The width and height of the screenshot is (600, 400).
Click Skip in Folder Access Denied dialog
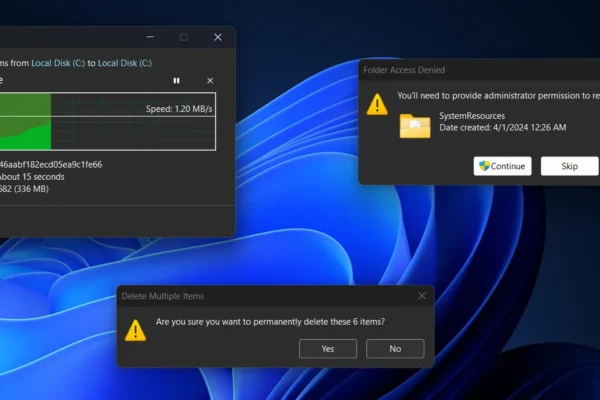569,166
